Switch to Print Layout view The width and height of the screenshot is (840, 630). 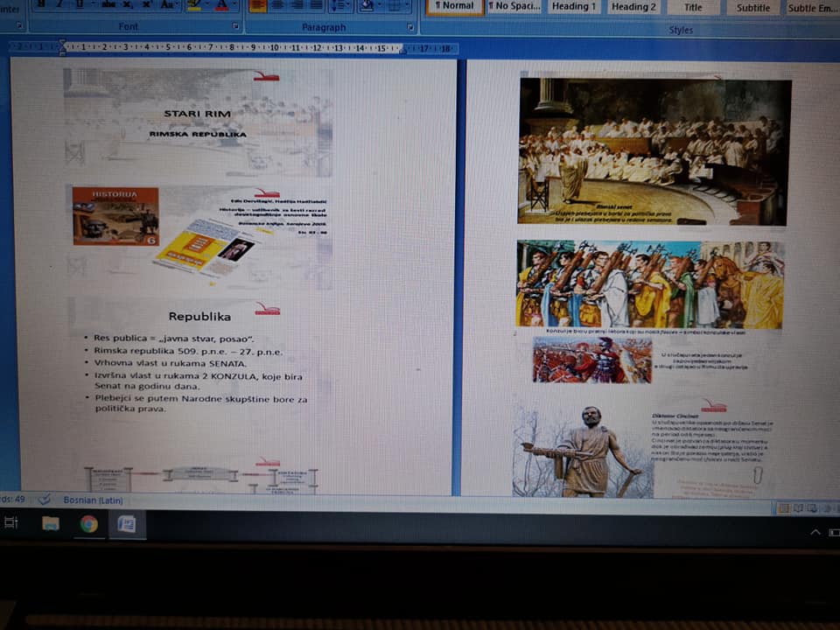tap(784, 508)
